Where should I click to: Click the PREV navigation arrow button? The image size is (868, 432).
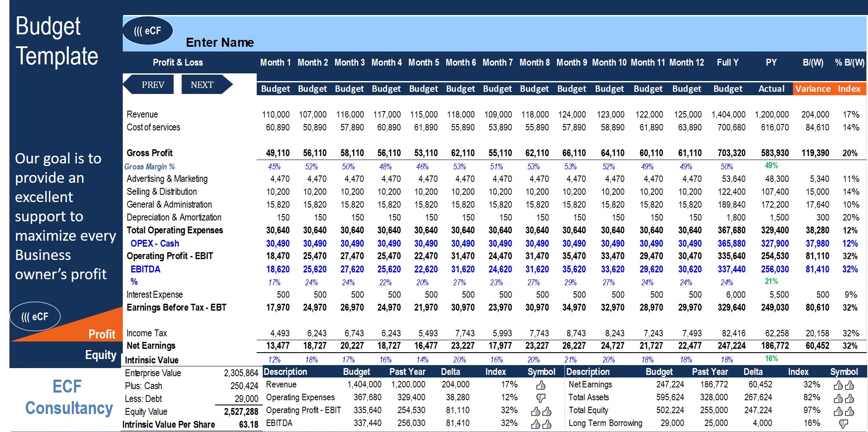(x=150, y=85)
